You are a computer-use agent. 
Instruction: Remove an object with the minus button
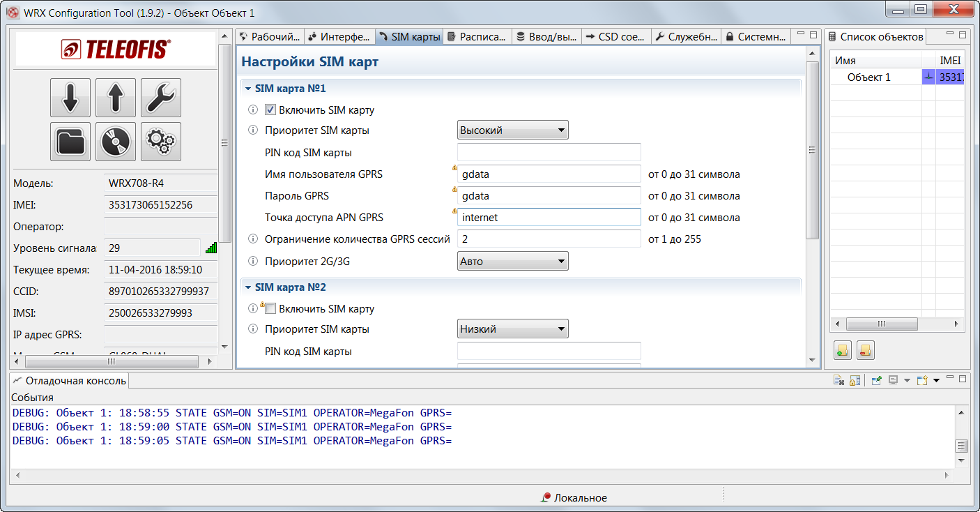(865, 350)
